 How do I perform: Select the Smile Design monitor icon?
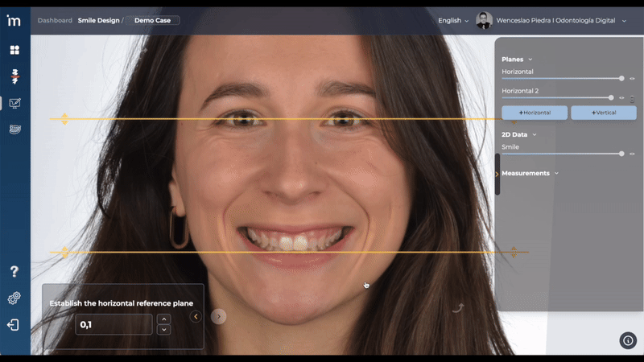point(14,103)
